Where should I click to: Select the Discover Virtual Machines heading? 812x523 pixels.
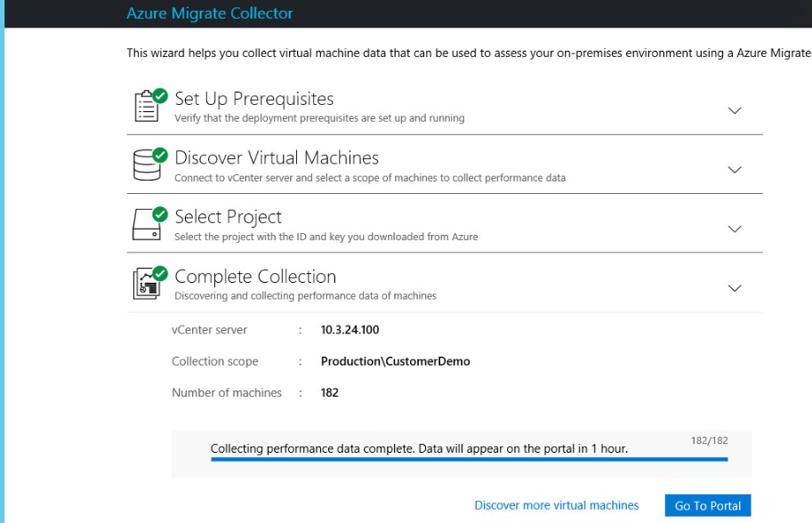pyautogui.click(x=277, y=158)
